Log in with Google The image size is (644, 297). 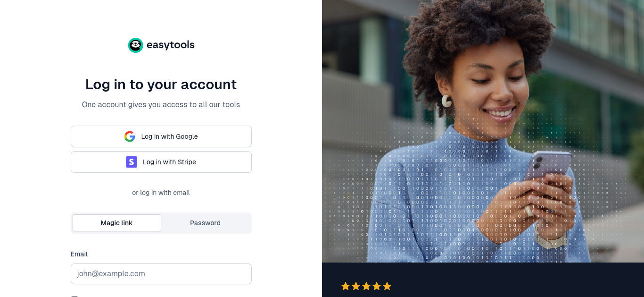(x=161, y=136)
